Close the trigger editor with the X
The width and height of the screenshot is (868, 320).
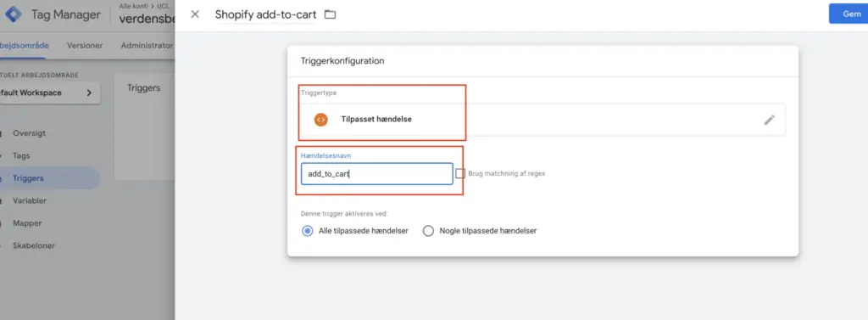[195, 14]
